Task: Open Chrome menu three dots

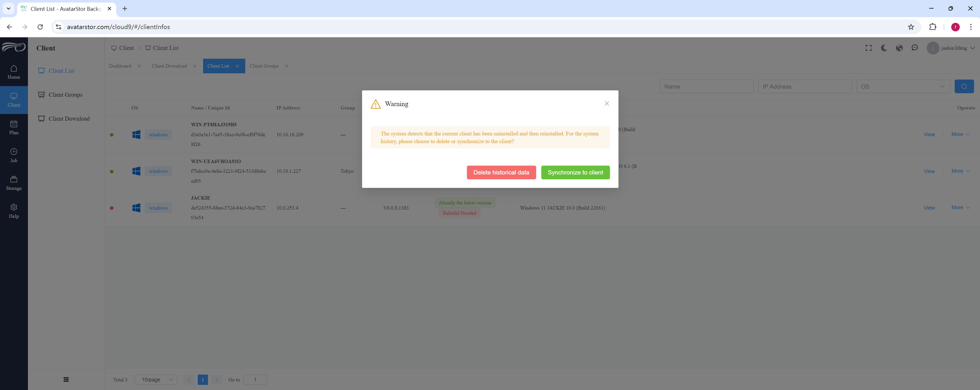Action: coord(971,27)
